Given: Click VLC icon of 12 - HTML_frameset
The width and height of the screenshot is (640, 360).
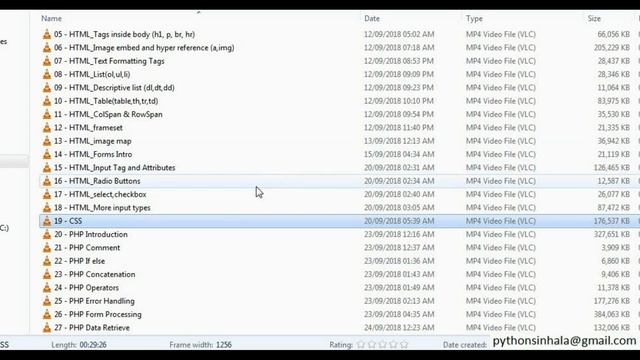Looking at the screenshot, I should coord(47,128).
